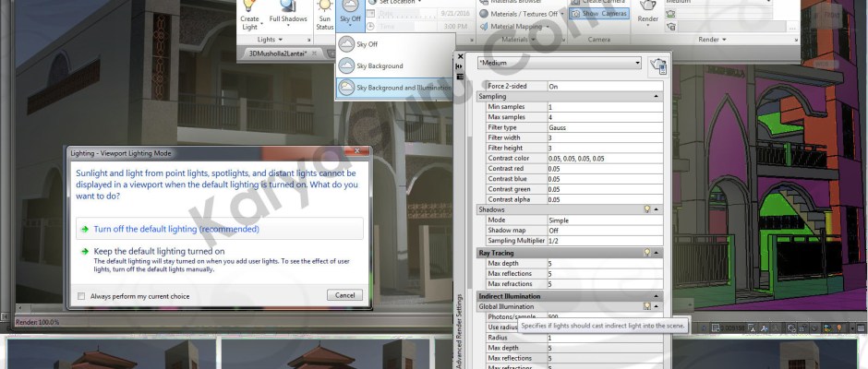Toggle the Ray Tracing light bulb
Viewport: 868px width, 369px height.
(646, 253)
